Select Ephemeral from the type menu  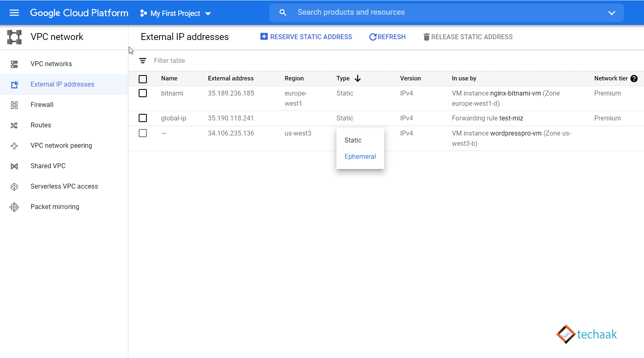pyautogui.click(x=360, y=156)
